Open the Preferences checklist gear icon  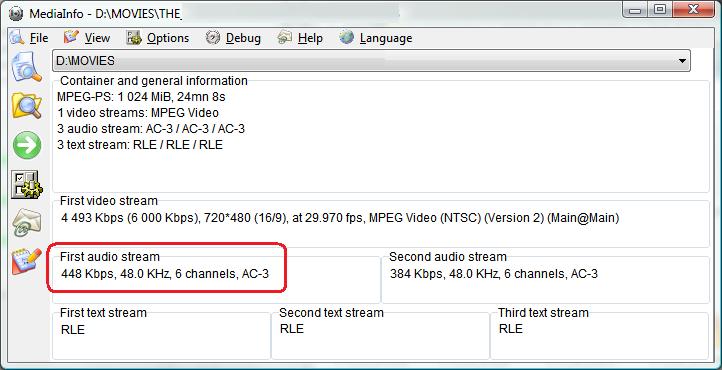click(x=27, y=185)
